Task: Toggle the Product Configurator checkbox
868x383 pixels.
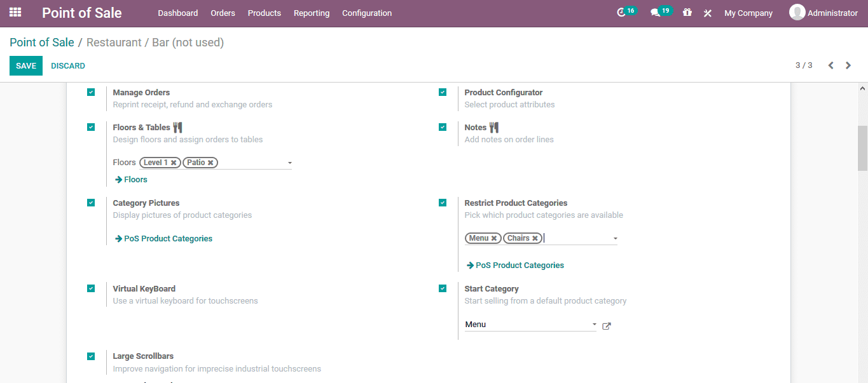Action: pyautogui.click(x=443, y=92)
